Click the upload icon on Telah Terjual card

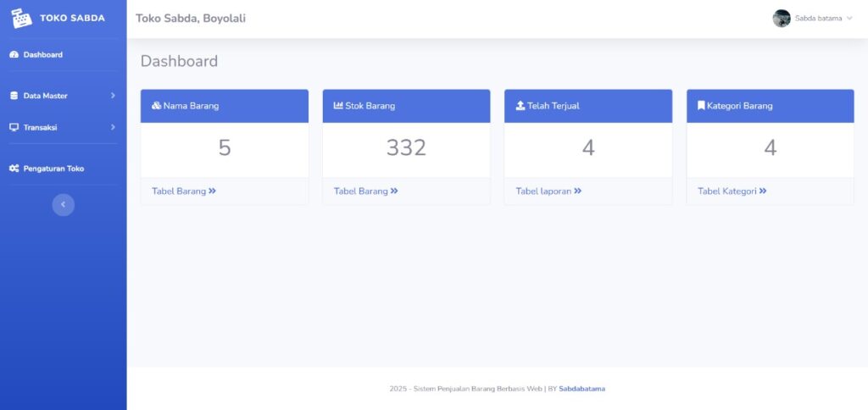(520, 106)
